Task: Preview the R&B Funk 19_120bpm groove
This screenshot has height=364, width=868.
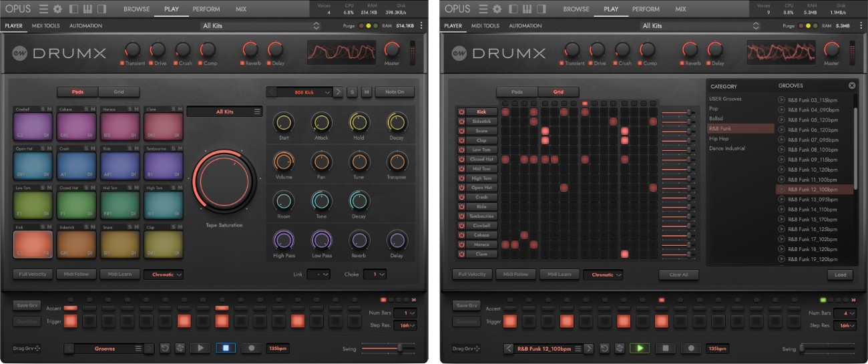Action: coord(781,259)
